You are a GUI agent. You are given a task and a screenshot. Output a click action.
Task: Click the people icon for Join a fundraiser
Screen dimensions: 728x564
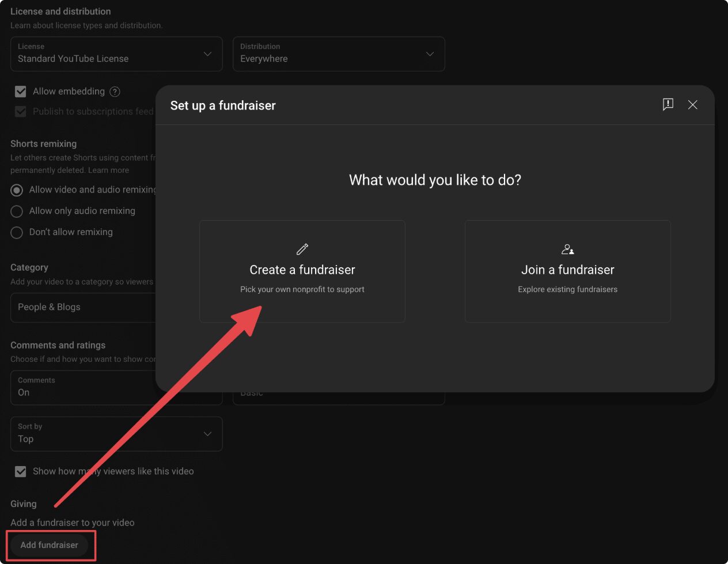click(x=567, y=249)
